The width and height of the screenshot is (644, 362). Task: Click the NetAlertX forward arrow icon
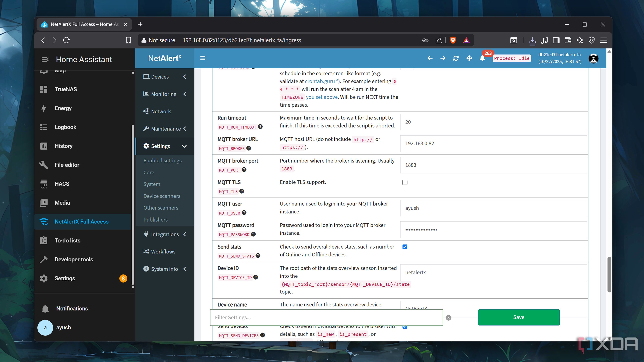(x=443, y=58)
